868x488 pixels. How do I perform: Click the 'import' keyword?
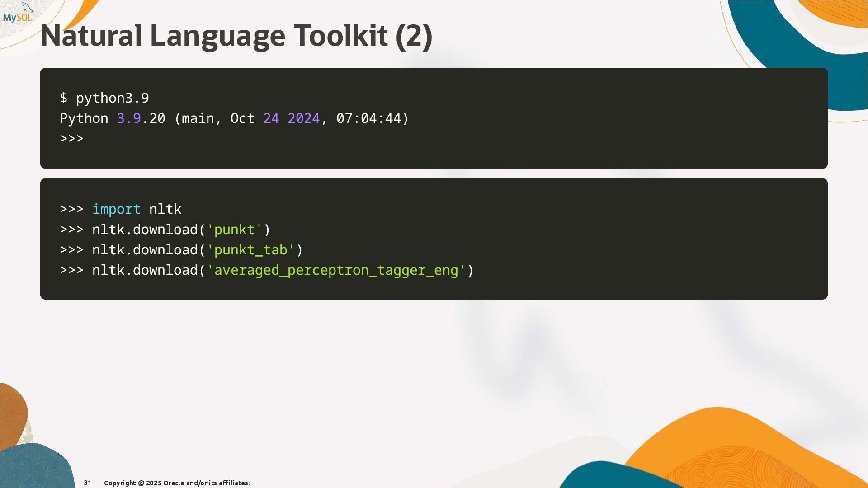116,209
